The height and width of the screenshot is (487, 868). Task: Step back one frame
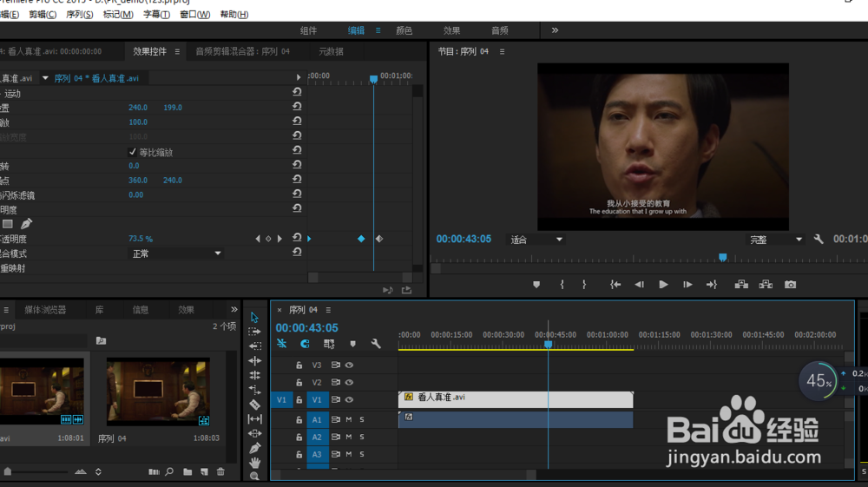[640, 285]
